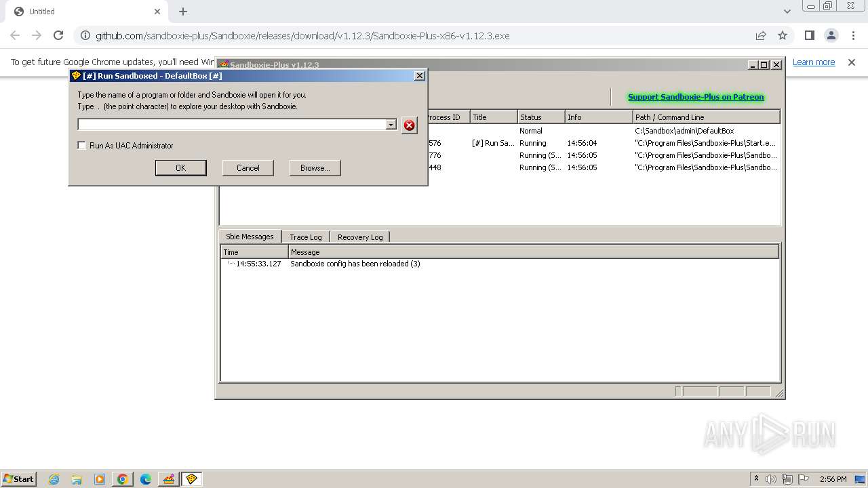Open Microsoft Edge from taskbar
This screenshot has width=868, height=488.
coord(146,479)
